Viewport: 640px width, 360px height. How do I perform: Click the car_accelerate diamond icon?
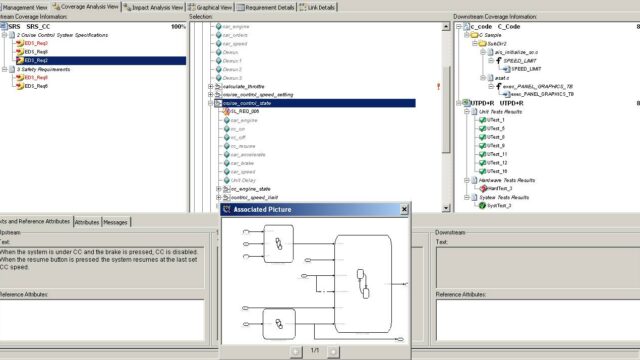(227, 155)
